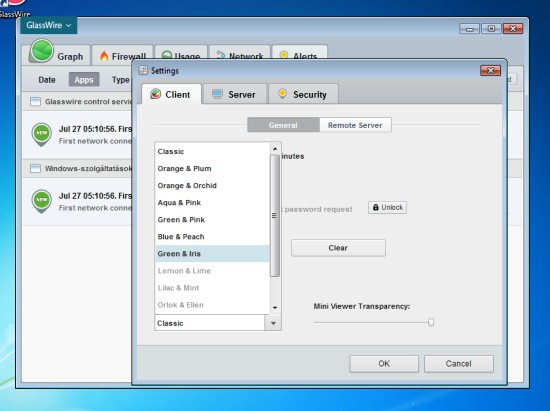This screenshot has width=550, height=411.
Task: Click the theme list scrollbar down arrow
Action: pyautogui.click(x=275, y=308)
